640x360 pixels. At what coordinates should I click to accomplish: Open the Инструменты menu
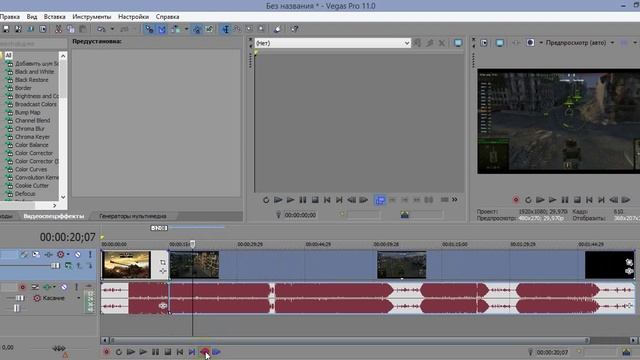point(91,17)
